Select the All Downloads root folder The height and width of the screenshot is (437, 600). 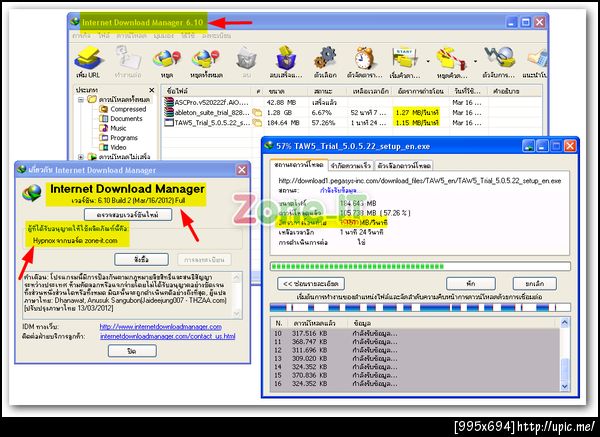[119, 99]
